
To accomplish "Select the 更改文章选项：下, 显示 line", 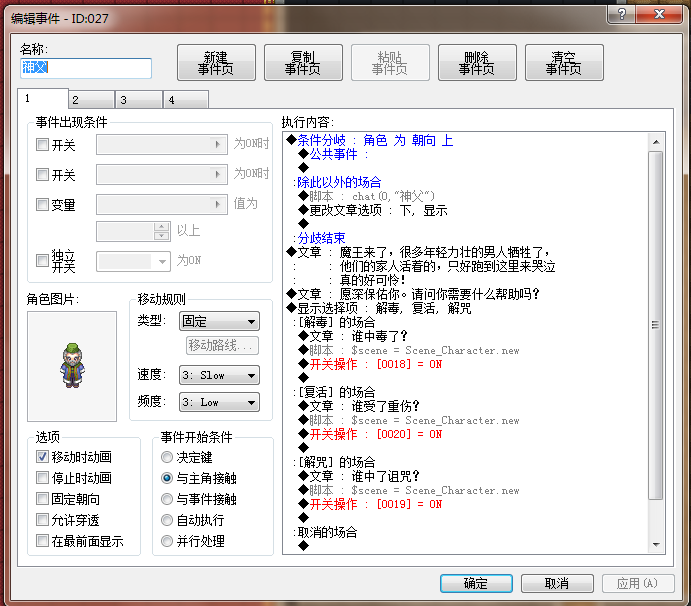I will [x=373, y=210].
